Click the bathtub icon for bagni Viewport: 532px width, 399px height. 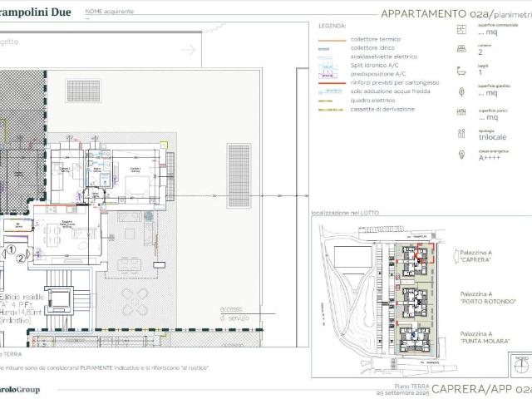tap(461, 71)
